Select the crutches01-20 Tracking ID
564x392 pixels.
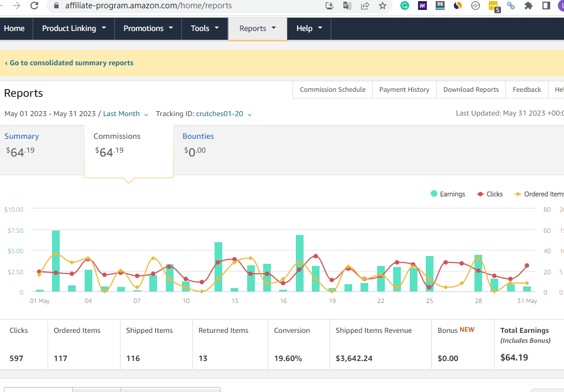click(x=220, y=114)
